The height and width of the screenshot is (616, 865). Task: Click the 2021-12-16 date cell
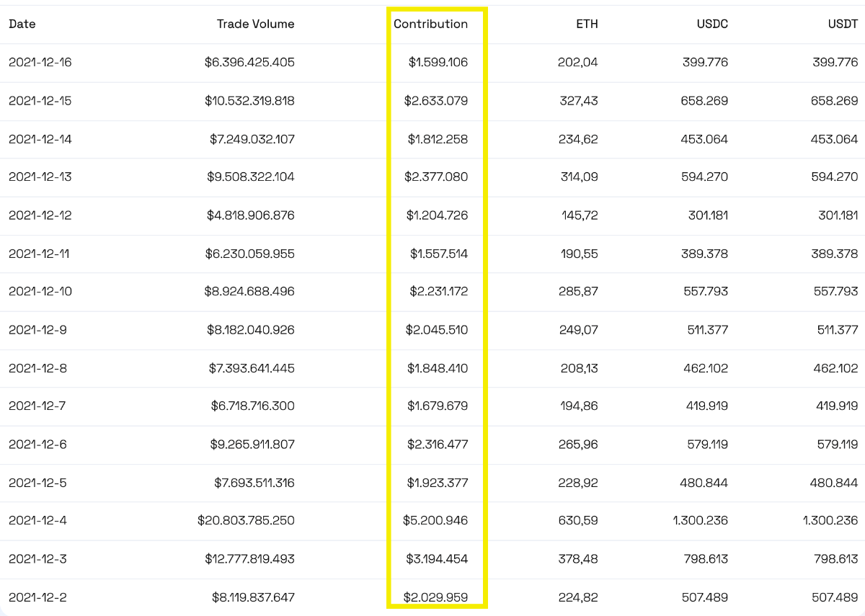click(x=40, y=62)
